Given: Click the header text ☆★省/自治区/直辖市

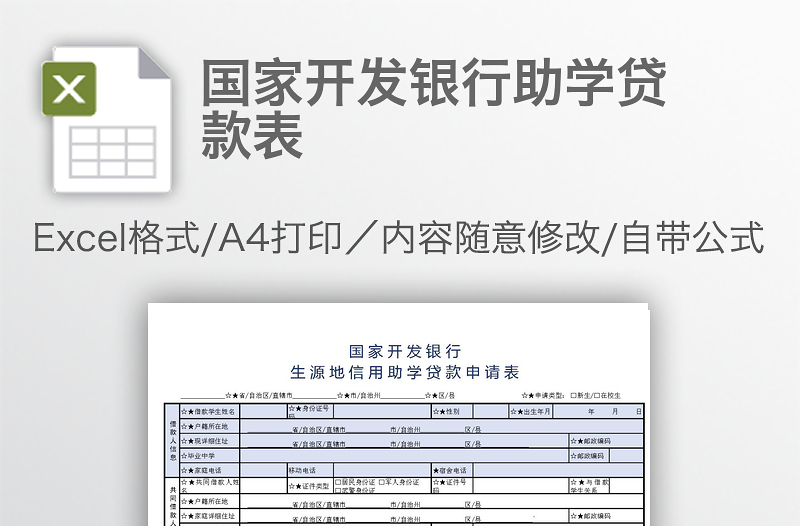Looking at the screenshot, I should (x=259, y=395).
